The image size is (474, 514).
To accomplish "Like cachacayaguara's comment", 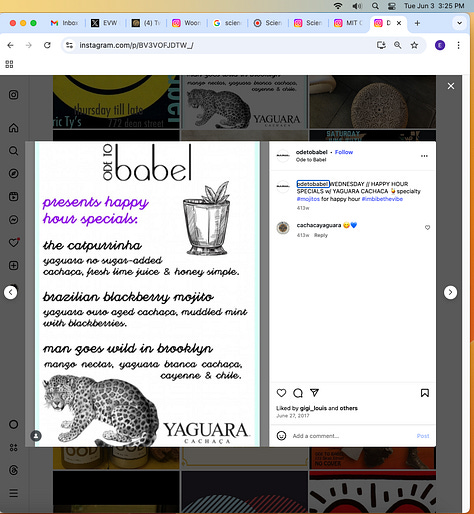I will pyautogui.click(x=427, y=228).
